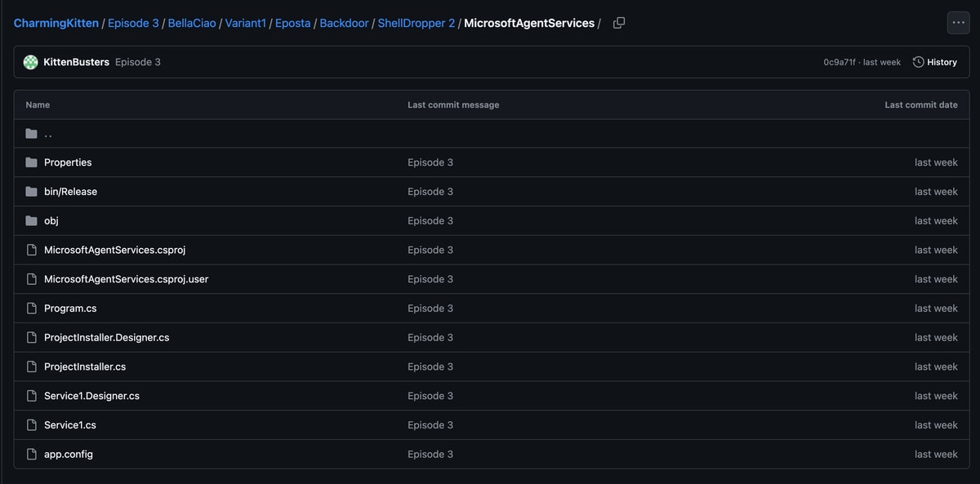Open MicrosoftAgentServices.csproj.user file
980x484 pixels.
(x=126, y=279)
